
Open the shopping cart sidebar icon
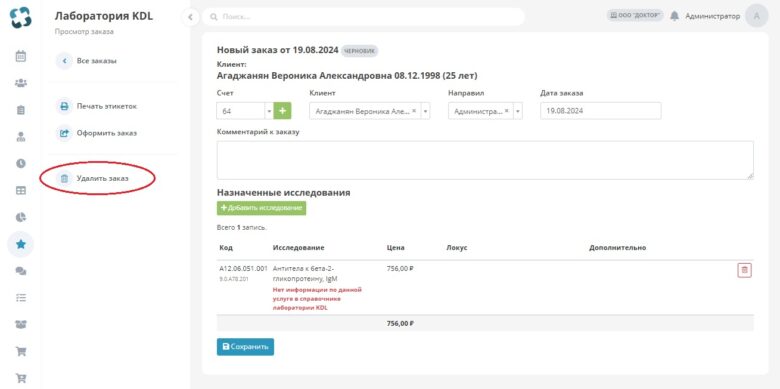click(x=20, y=352)
